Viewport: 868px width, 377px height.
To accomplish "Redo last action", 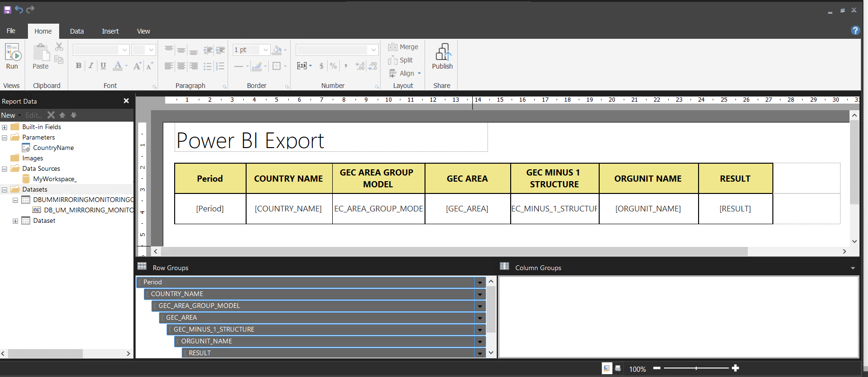I will click(x=30, y=9).
